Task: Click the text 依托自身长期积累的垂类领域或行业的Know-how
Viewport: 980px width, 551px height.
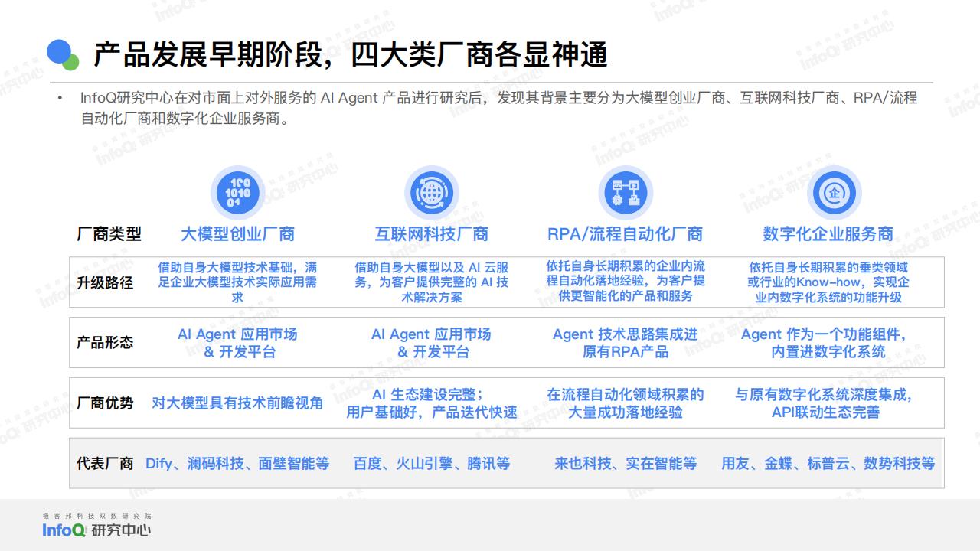Action: [x=828, y=275]
